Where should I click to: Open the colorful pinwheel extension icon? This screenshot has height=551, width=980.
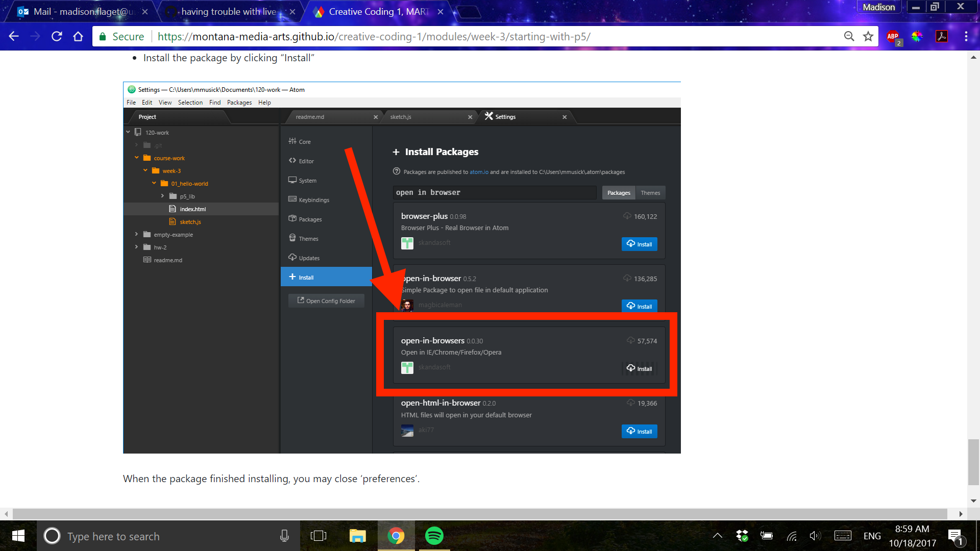[917, 36]
